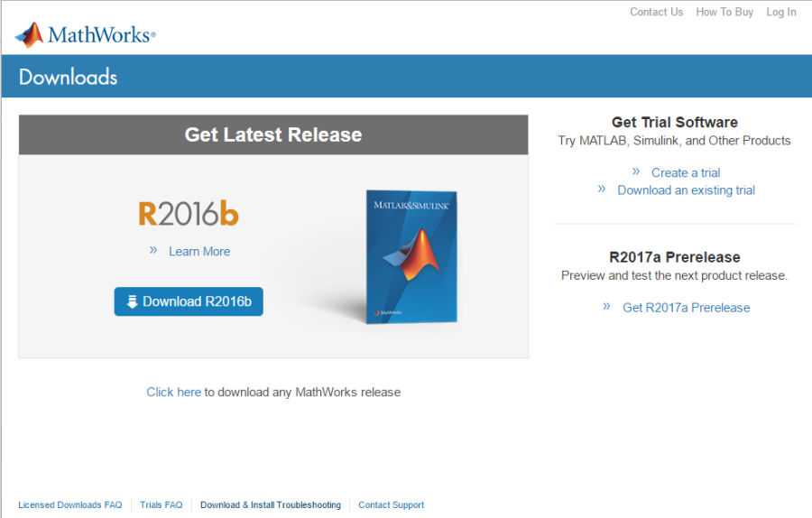The image size is (812, 518).
Task: Click the Create a trial link
Action: (x=686, y=172)
